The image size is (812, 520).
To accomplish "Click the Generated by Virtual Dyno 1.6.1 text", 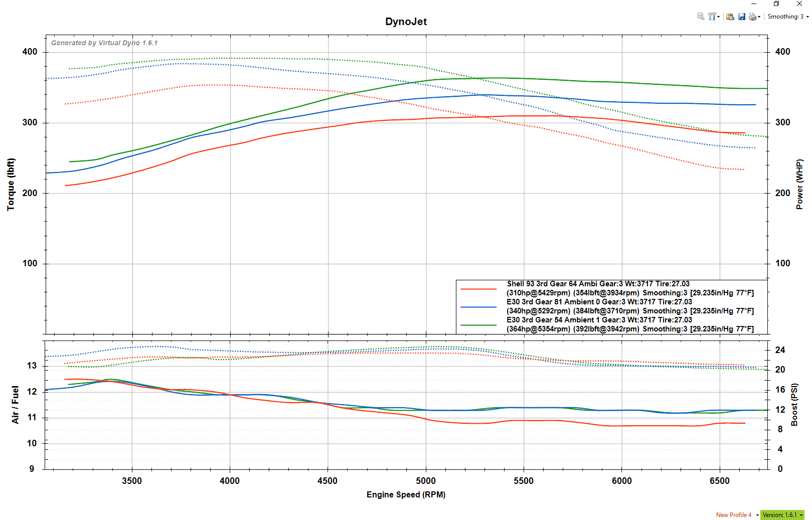I will 104,43.
